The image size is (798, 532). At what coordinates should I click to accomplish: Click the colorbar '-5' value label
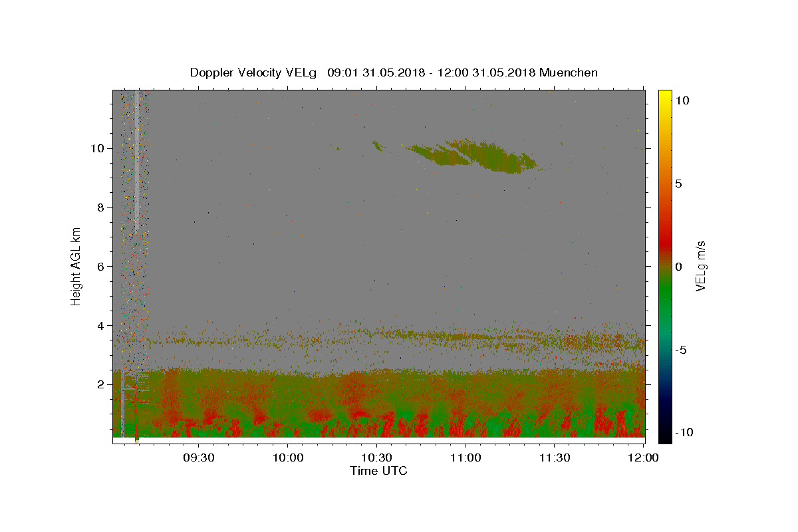680,350
